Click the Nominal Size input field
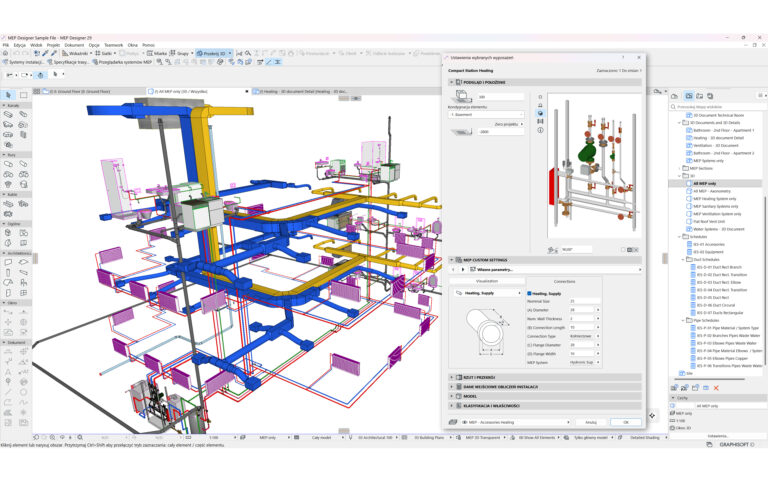The height and width of the screenshot is (484, 768). [x=585, y=301]
